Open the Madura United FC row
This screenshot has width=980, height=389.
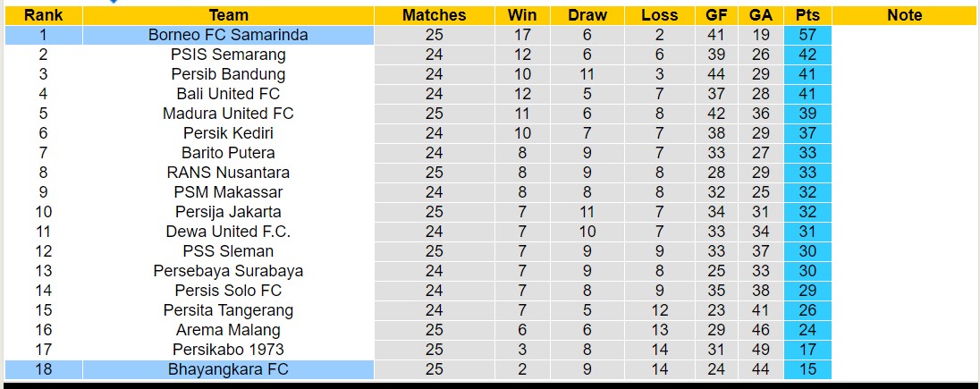coord(228,114)
